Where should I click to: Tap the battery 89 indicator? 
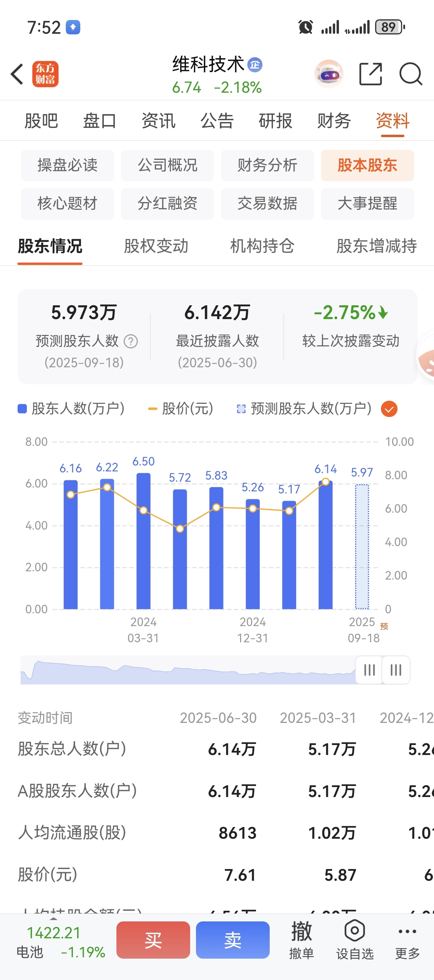(390, 27)
